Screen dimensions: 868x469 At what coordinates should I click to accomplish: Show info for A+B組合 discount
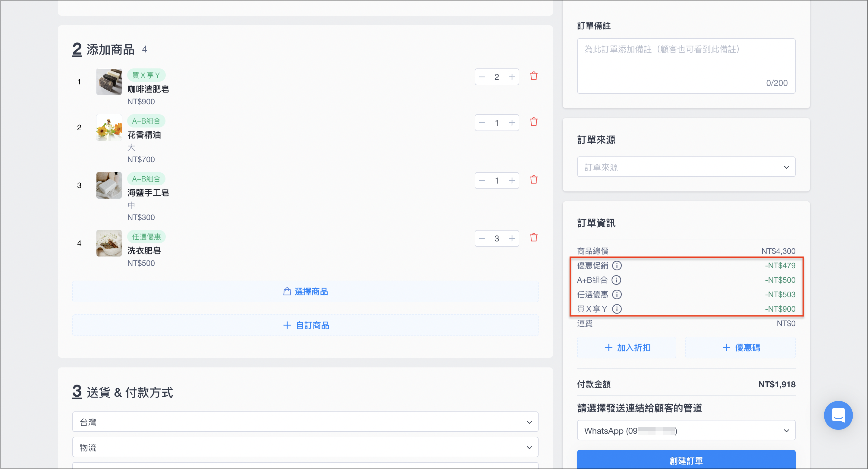[x=616, y=280]
